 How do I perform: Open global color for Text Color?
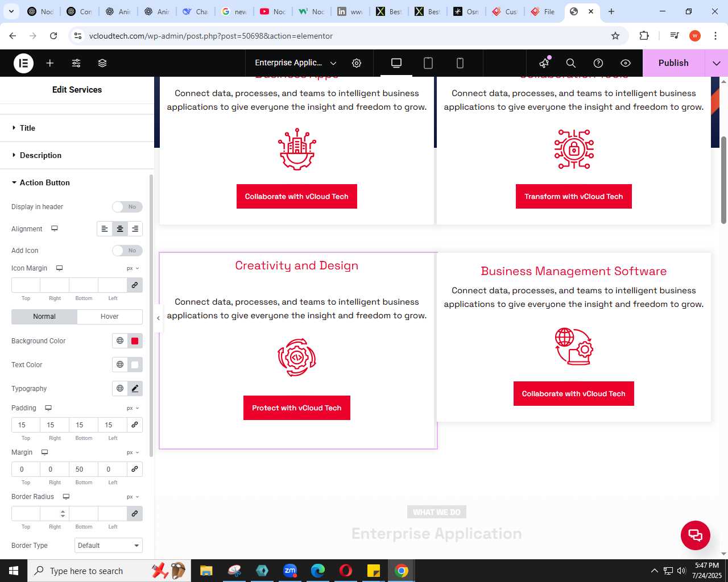click(120, 365)
